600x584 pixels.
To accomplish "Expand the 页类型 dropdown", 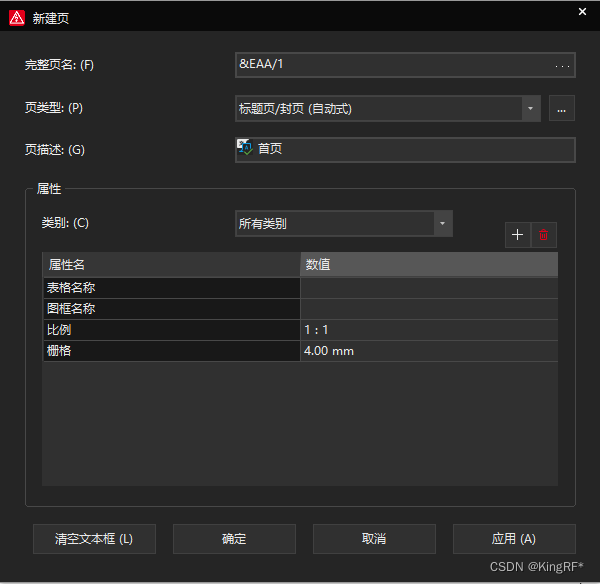I will pos(531,108).
